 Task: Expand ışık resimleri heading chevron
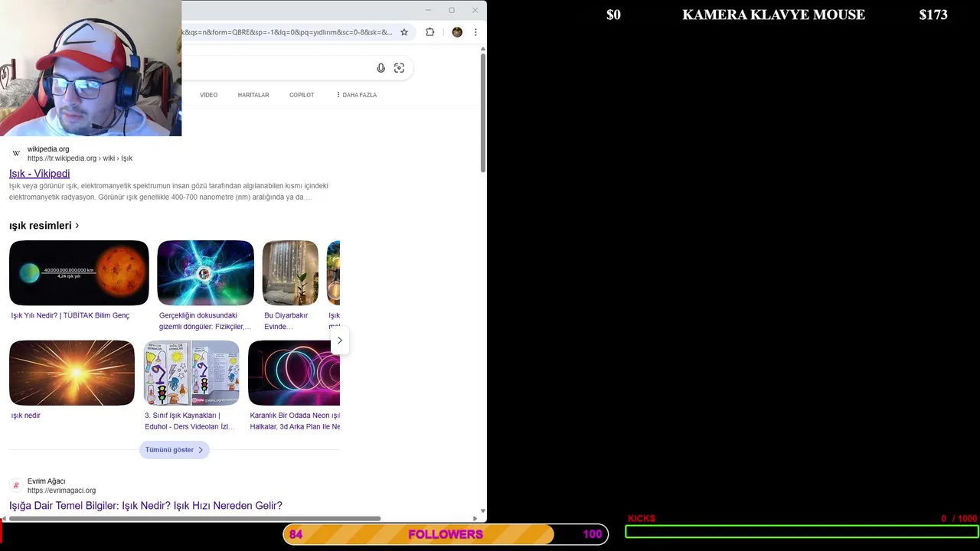click(x=77, y=226)
